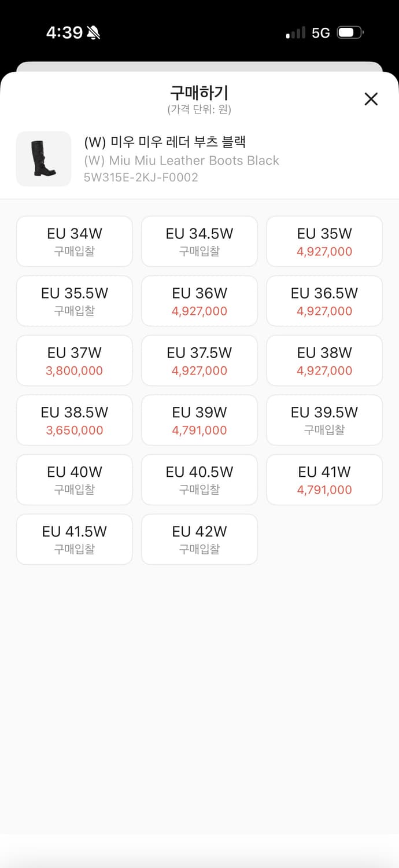Image resolution: width=399 pixels, height=868 pixels.
Task: Tap the Miu Miu boots product thumbnail
Action: [x=43, y=159]
